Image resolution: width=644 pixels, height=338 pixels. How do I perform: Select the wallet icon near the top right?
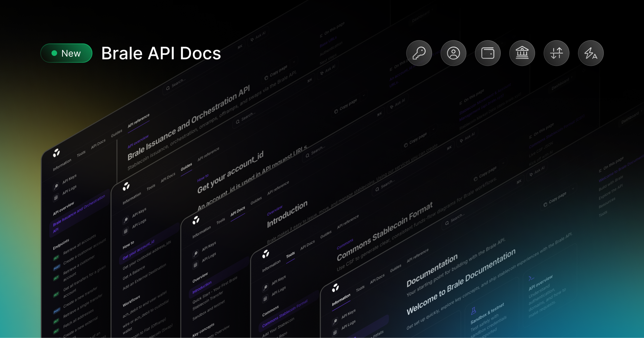[488, 53]
